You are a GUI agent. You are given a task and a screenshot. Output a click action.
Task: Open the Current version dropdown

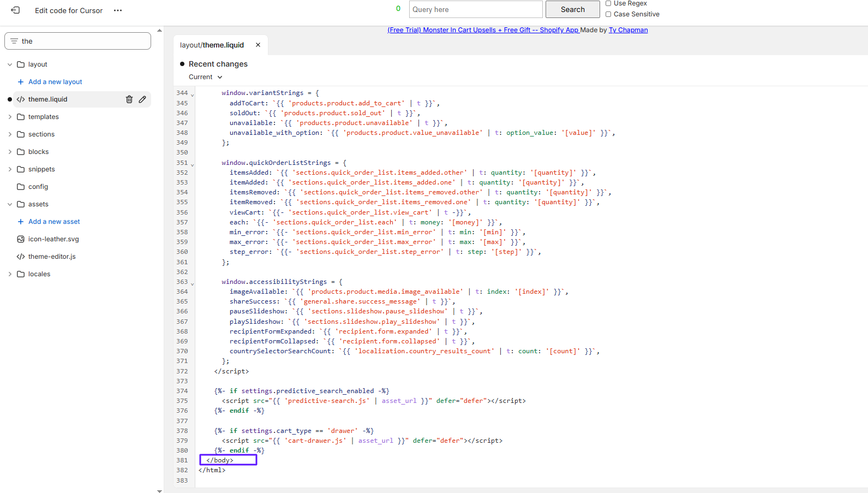pos(206,77)
